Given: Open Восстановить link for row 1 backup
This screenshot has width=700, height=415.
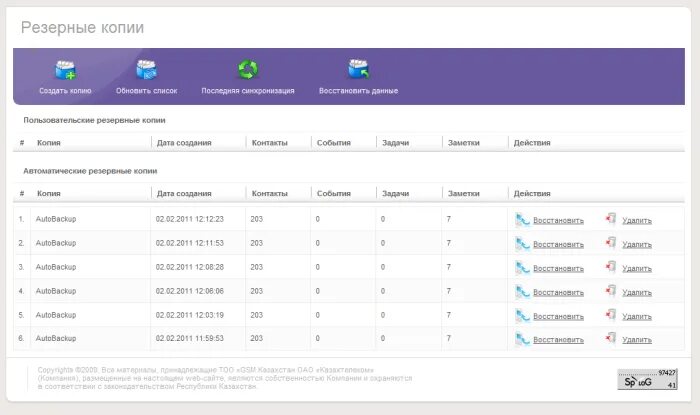Looking at the screenshot, I should pos(558,220).
